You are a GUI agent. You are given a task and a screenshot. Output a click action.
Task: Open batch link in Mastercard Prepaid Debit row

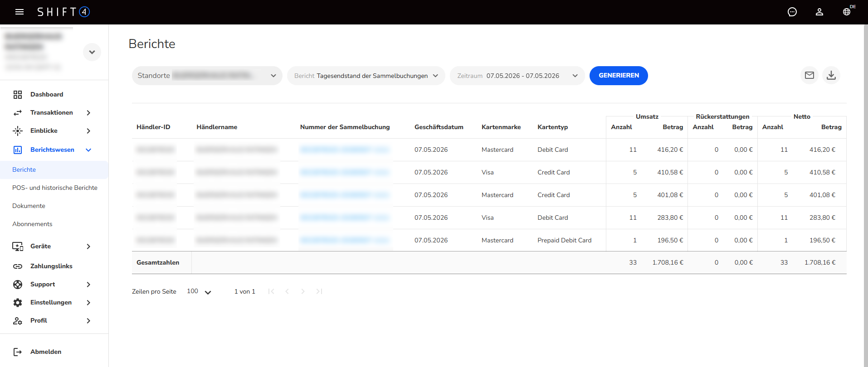[x=345, y=240]
